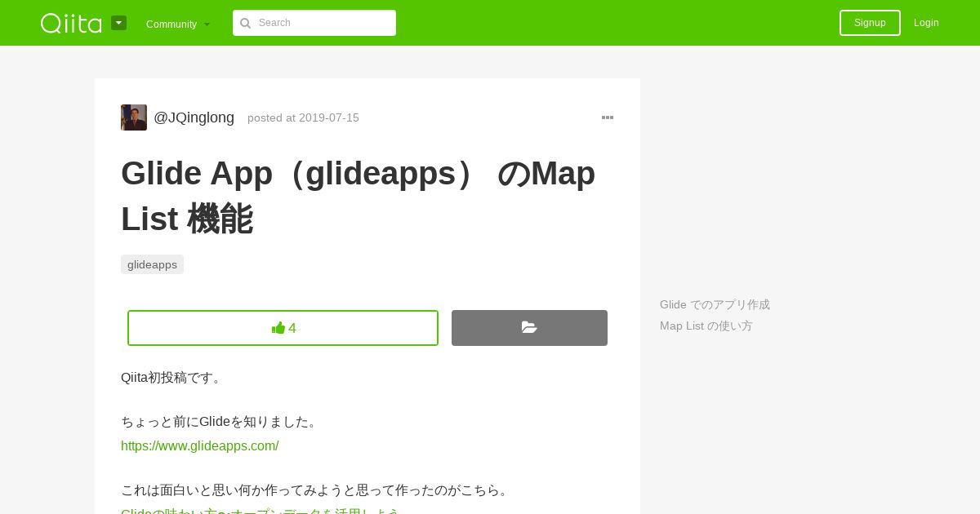Open the Qiita home logo
This screenshot has width=980, height=514.
71,23
